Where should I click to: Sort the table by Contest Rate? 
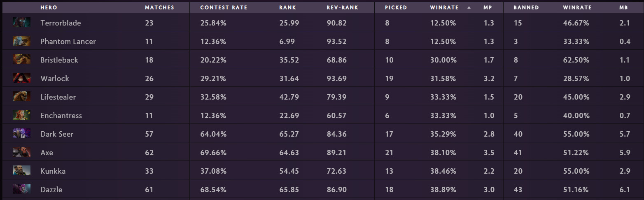coord(224,7)
